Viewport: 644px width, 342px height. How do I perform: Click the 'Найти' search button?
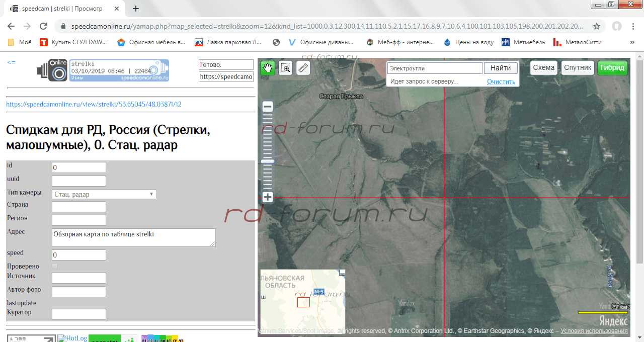pyautogui.click(x=501, y=68)
